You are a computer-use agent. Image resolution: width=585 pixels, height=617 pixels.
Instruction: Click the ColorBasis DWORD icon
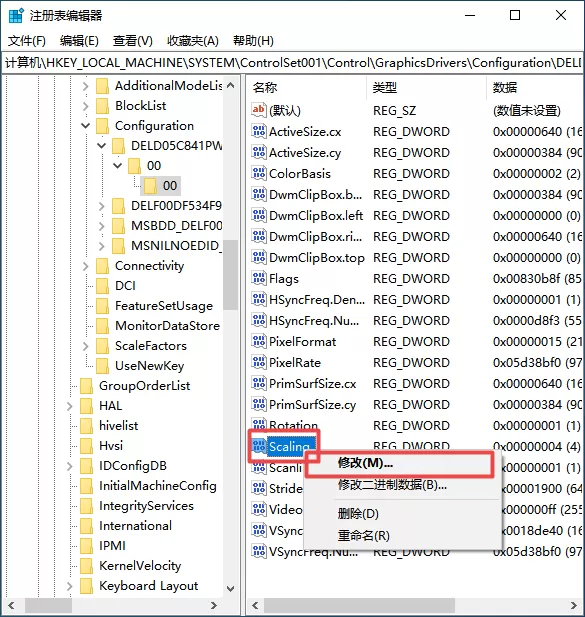pyautogui.click(x=258, y=173)
